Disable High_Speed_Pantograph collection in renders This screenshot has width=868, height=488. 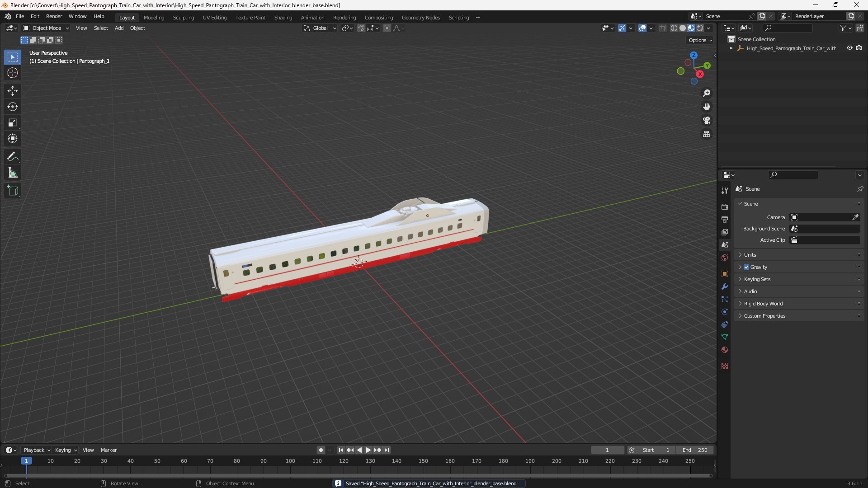pyautogui.click(x=859, y=48)
